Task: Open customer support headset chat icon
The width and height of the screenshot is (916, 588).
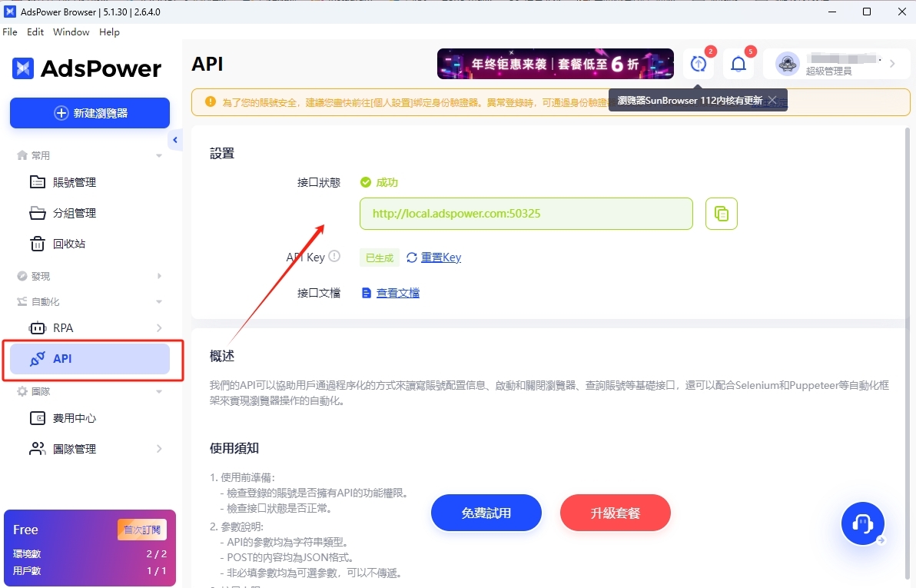Action: tap(862, 523)
